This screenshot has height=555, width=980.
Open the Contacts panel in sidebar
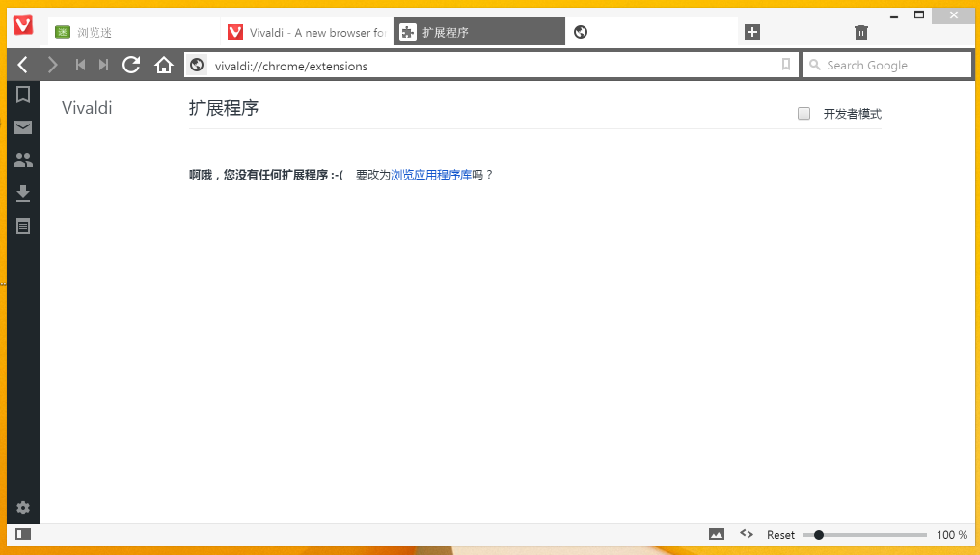[x=23, y=160]
